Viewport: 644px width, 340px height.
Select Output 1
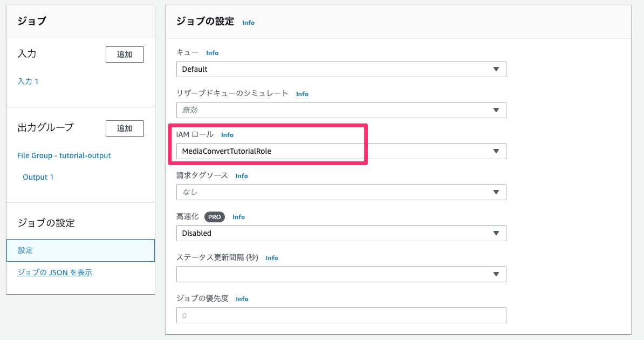[x=38, y=177]
